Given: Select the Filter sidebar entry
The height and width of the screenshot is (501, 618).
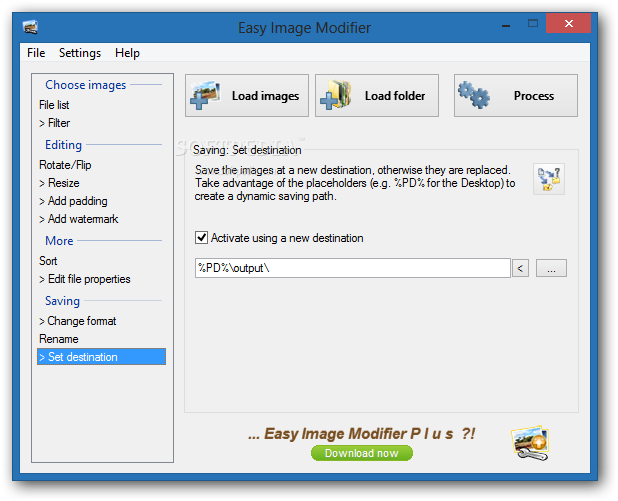Looking at the screenshot, I should (54, 123).
